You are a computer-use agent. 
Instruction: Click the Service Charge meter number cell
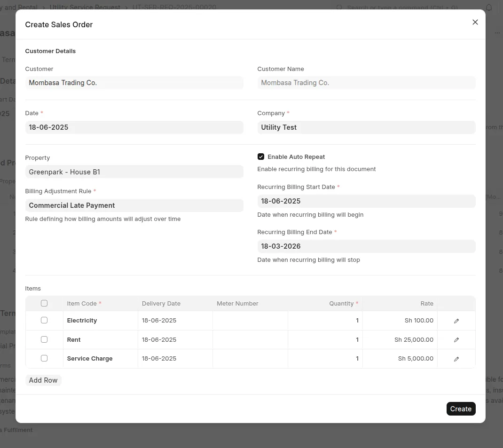click(250, 359)
